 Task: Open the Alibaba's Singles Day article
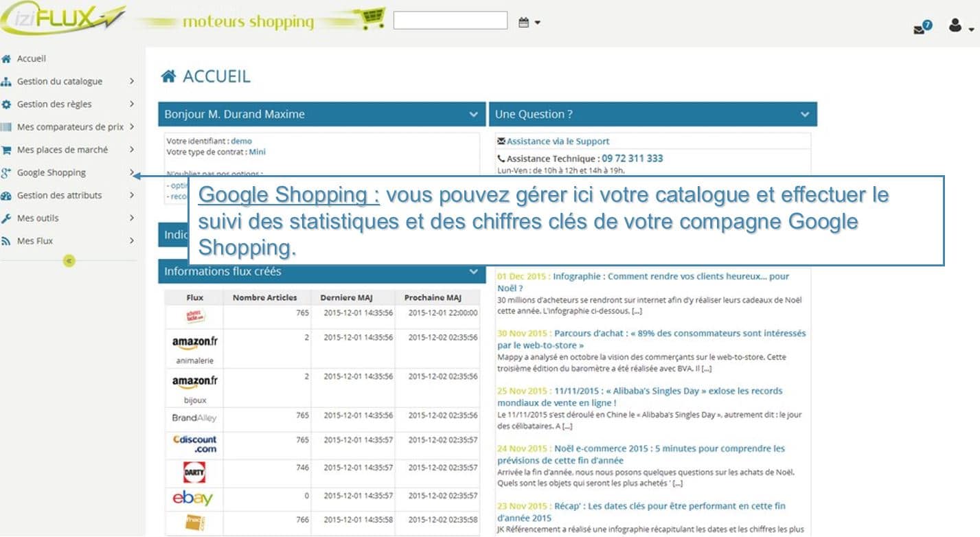(x=640, y=397)
